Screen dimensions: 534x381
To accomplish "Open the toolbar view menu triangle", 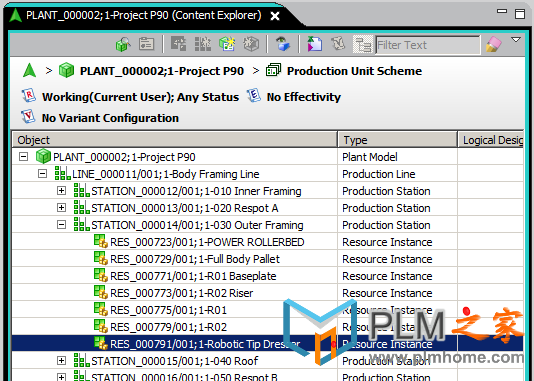I will coord(516,40).
